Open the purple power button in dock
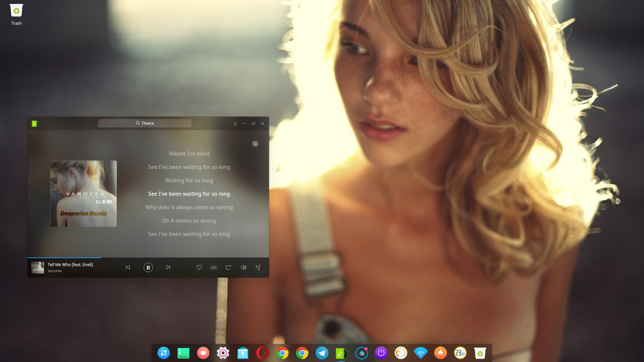 pyautogui.click(x=381, y=353)
